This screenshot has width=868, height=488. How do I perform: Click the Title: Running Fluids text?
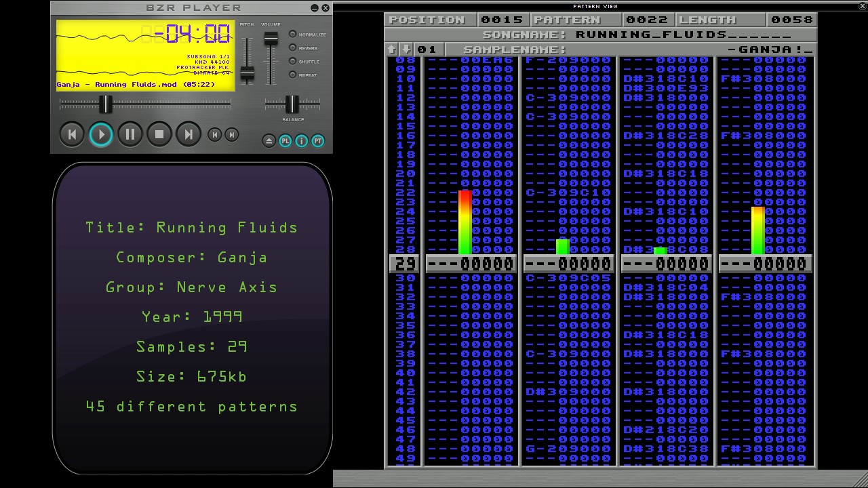192,228
